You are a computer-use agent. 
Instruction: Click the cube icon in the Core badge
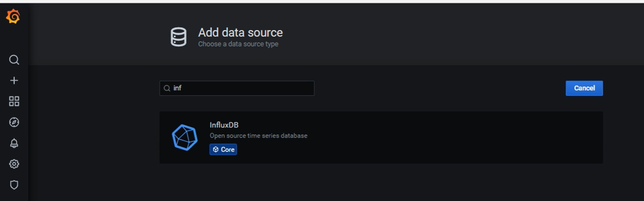tap(216, 150)
